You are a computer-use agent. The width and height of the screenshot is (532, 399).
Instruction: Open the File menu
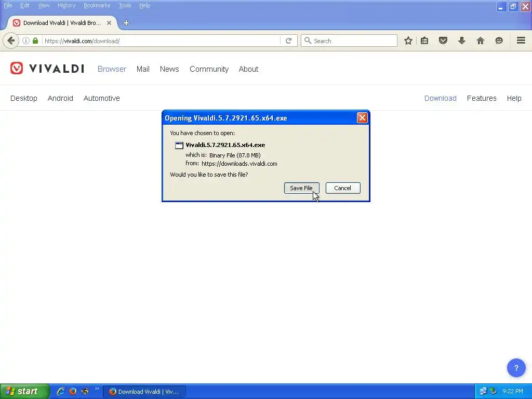(x=8, y=5)
